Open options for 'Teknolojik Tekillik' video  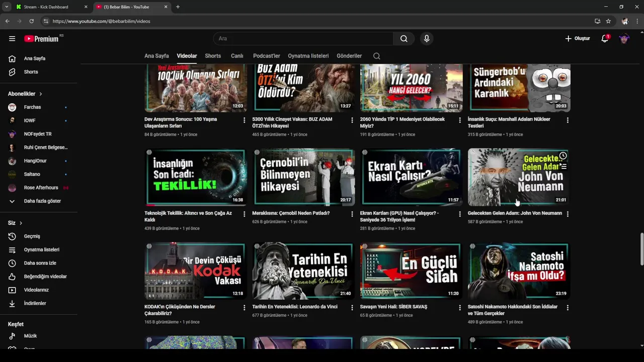coord(245,214)
